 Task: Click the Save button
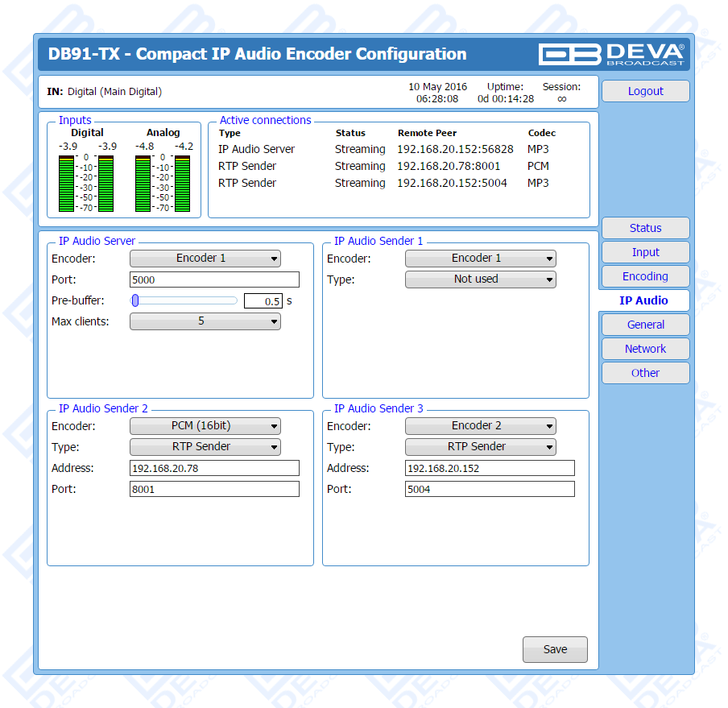(555, 649)
